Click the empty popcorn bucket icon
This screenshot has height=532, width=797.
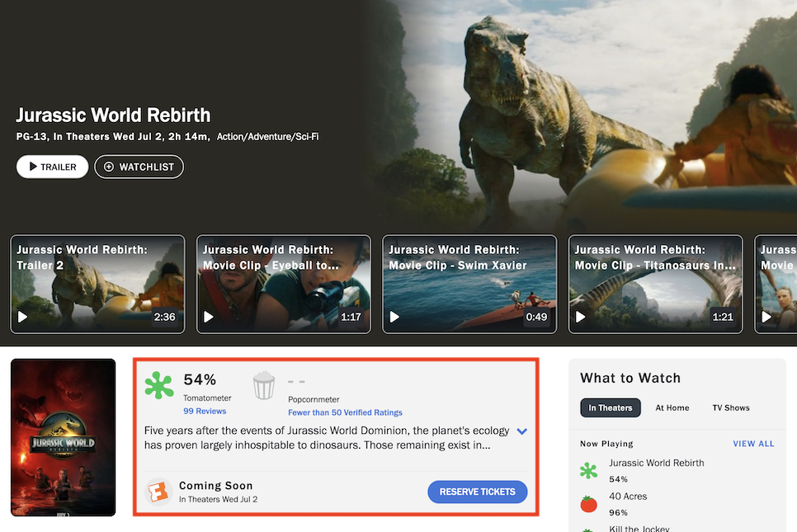coord(264,386)
